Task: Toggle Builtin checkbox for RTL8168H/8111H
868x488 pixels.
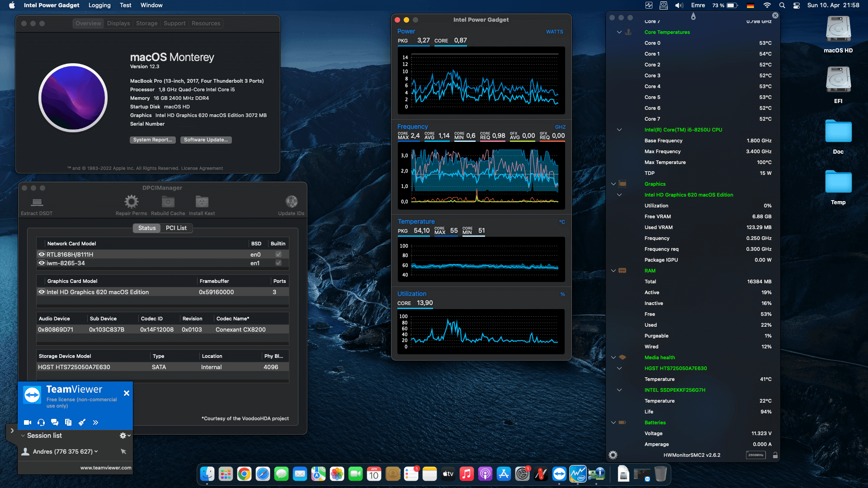Action: [278, 254]
